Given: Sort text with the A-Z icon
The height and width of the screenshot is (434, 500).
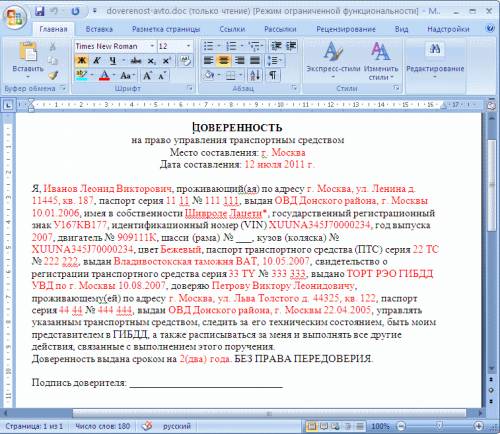Looking at the screenshot, I should click(x=255, y=75).
